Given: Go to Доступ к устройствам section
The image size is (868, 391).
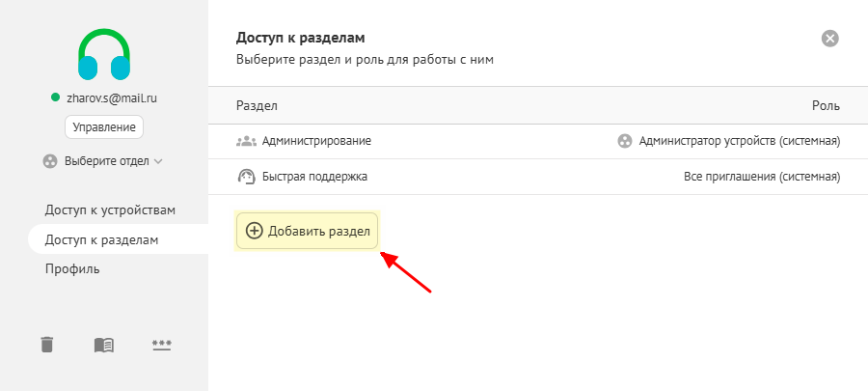Looking at the screenshot, I should (x=110, y=209).
